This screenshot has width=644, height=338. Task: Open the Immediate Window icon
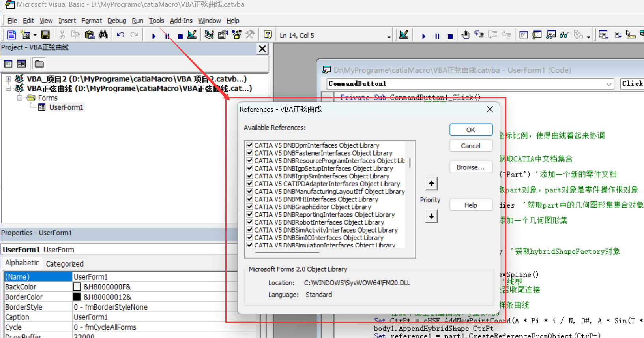point(537,35)
